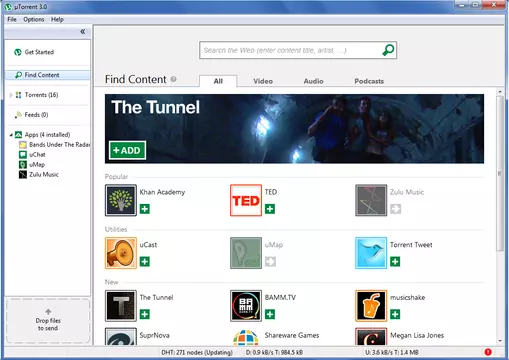Open the Khan Academy app icon
Screen dimensions: 509x360
pos(121,200)
